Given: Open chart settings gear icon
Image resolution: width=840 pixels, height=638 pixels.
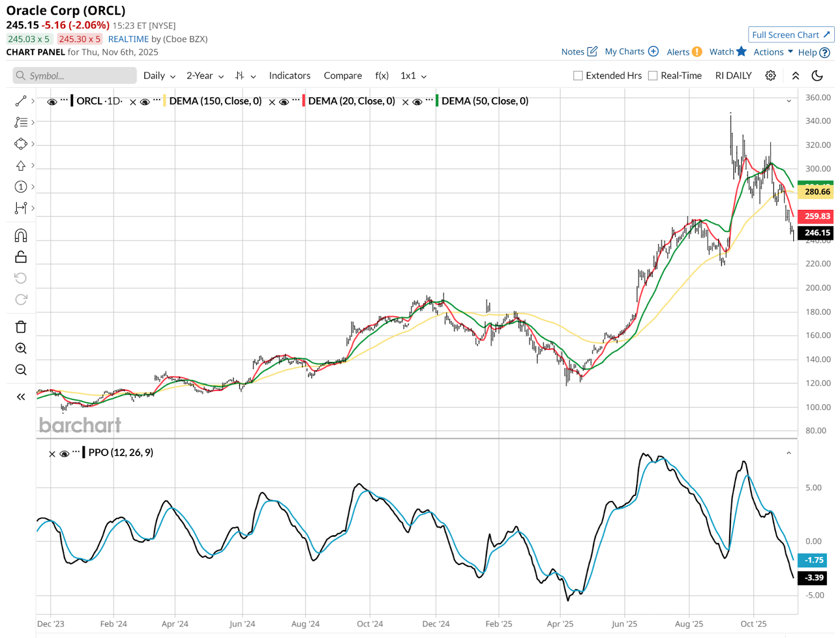Looking at the screenshot, I should [x=770, y=76].
